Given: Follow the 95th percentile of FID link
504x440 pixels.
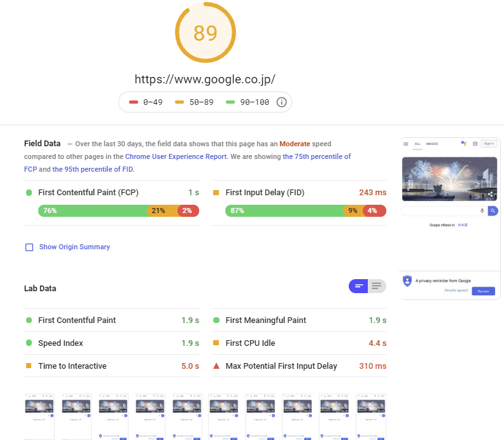Looking at the screenshot, I should 92,169.
